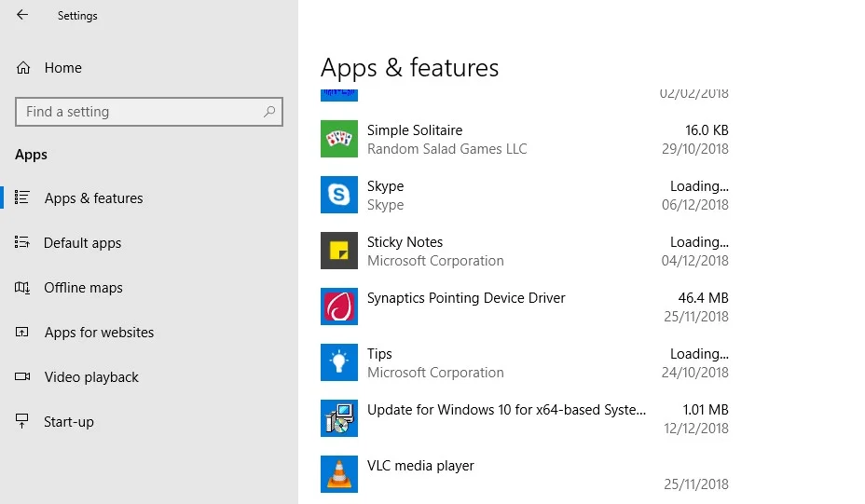The width and height of the screenshot is (865, 504).
Task: Select the Skype entry name in list
Action: 385,186
